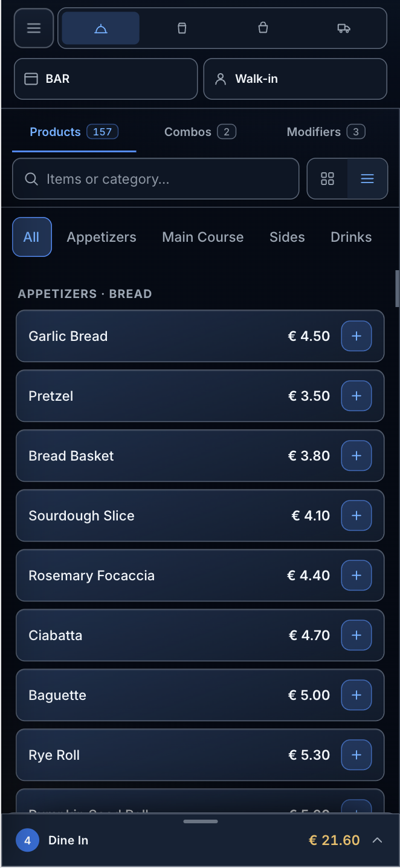Expand the order summary chevron
The width and height of the screenshot is (400, 868).
coord(377,840)
